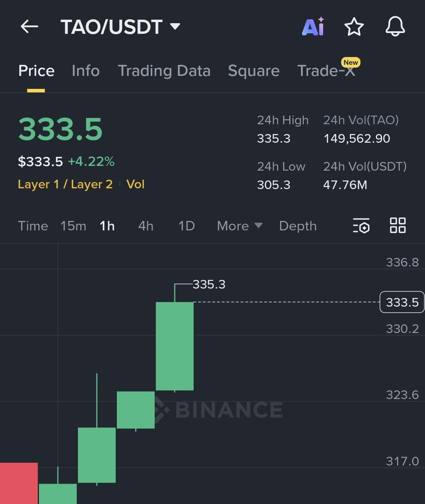Expand the More timeframes dropdown

pyautogui.click(x=239, y=226)
